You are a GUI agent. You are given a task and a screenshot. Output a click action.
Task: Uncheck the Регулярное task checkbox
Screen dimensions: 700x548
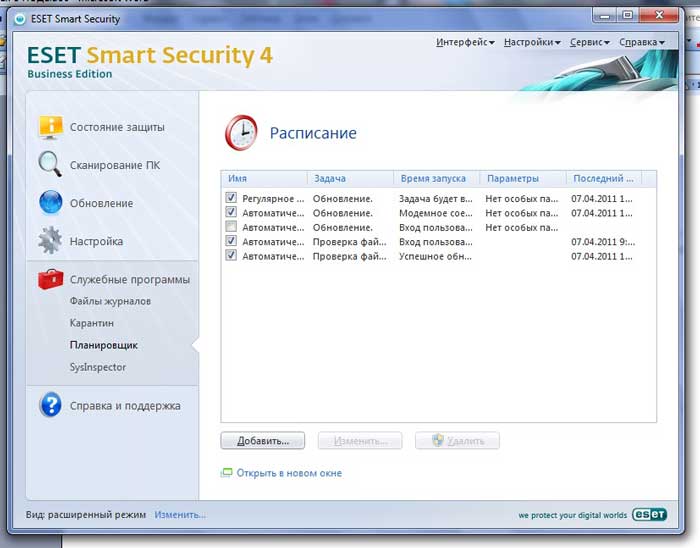pyautogui.click(x=231, y=198)
